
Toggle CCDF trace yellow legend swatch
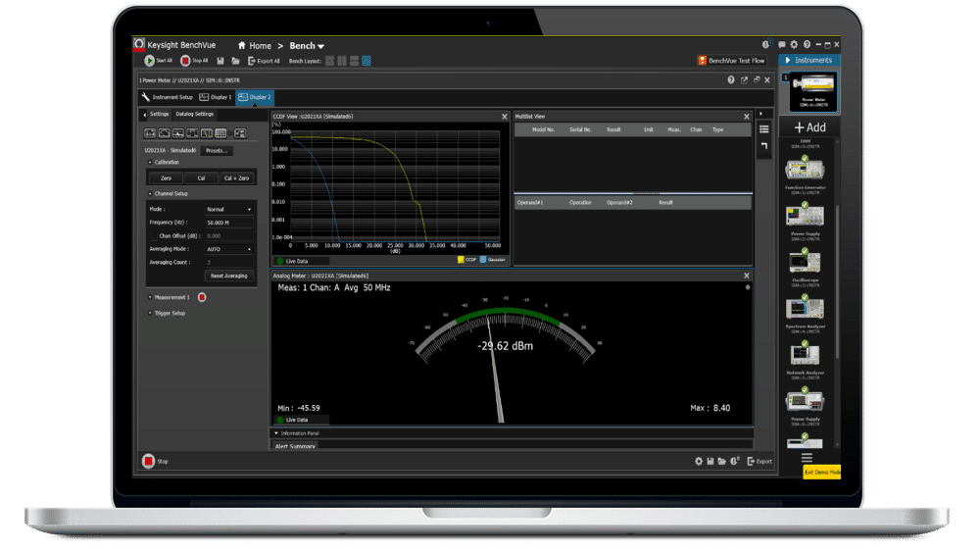461,260
